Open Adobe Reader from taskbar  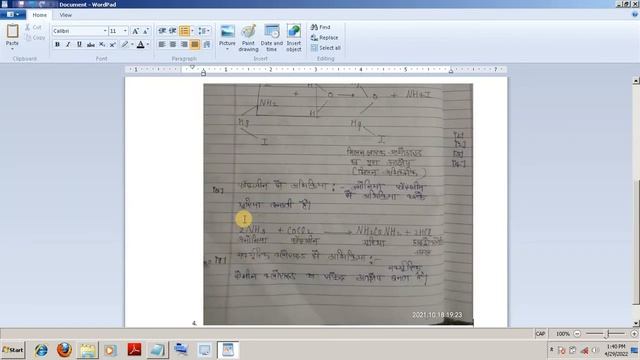pos(134,350)
